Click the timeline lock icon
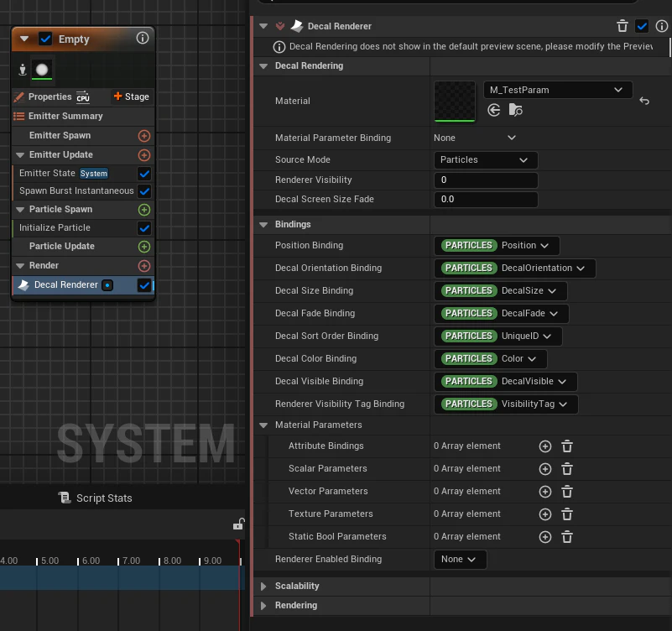 tap(239, 524)
